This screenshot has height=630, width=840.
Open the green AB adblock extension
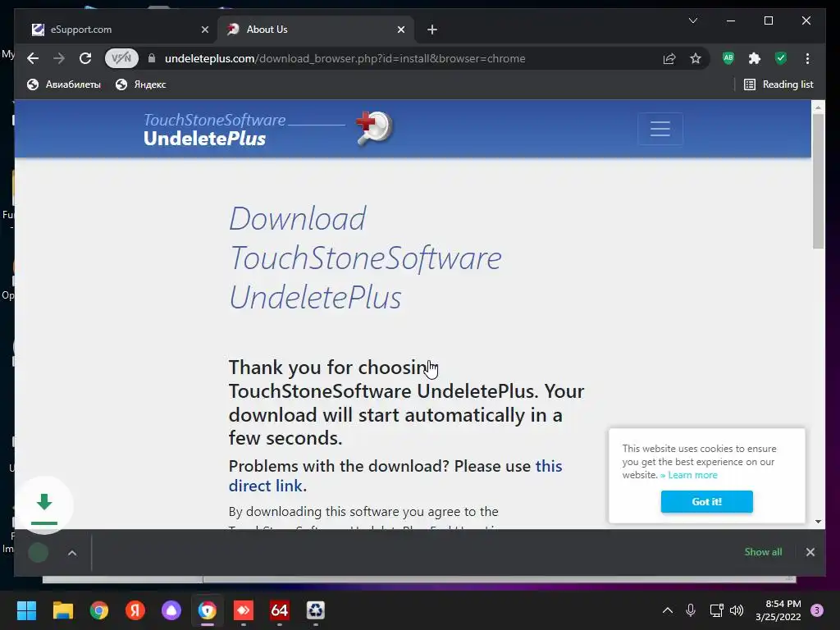[x=728, y=58]
